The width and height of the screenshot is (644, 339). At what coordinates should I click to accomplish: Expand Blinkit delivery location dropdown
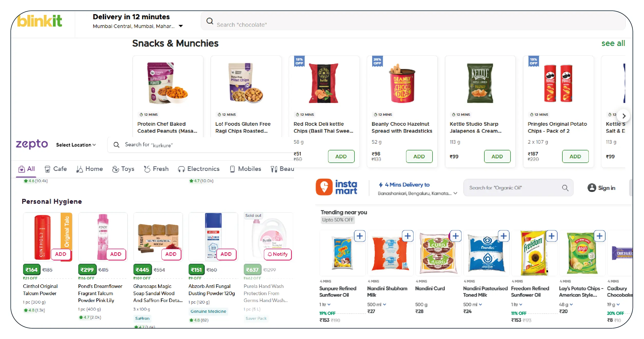181,26
